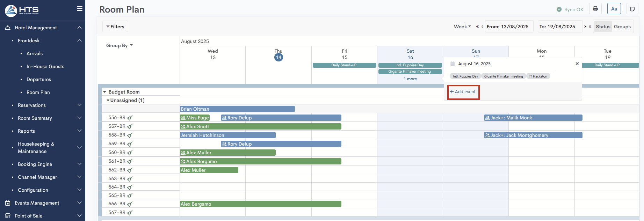
Task: Open Departures from sidebar menu
Action: pyautogui.click(x=39, y=79)
